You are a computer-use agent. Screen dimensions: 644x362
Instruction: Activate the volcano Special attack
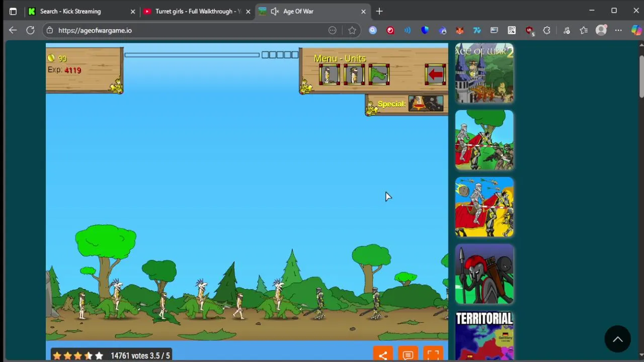pyautogui.click(x=426, y=103)
